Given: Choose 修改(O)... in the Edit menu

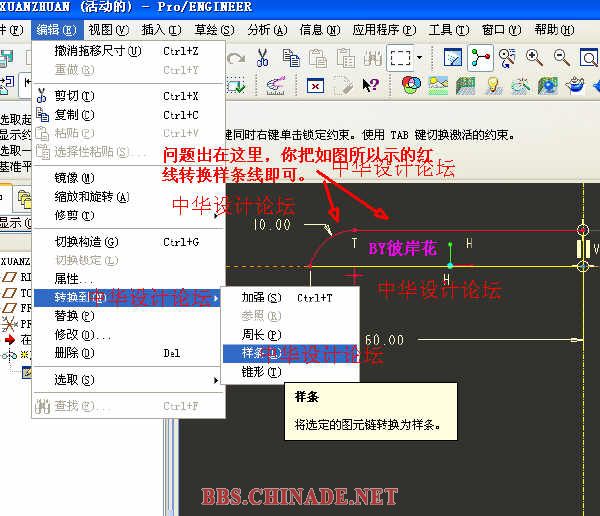Looking at the screenshot, I should point(128,335).
